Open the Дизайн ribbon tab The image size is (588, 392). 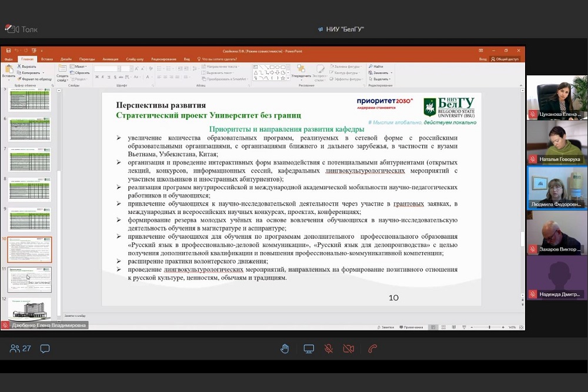point(66,59)
